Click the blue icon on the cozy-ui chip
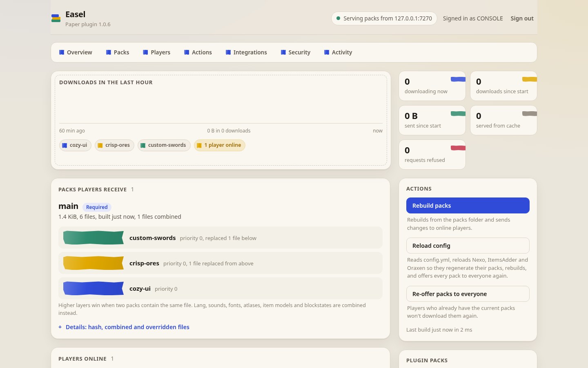Image resolution: width=588 pixels, height=368 pixels. 65,145
